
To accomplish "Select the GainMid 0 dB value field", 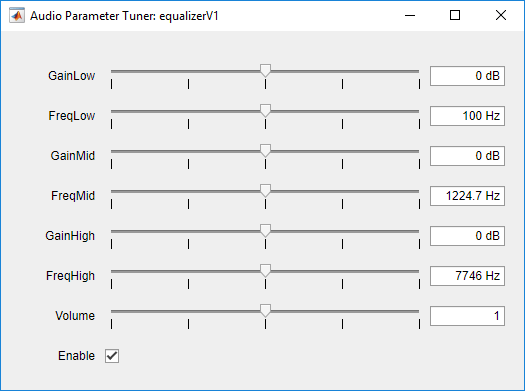I will (x=467, y=156).
